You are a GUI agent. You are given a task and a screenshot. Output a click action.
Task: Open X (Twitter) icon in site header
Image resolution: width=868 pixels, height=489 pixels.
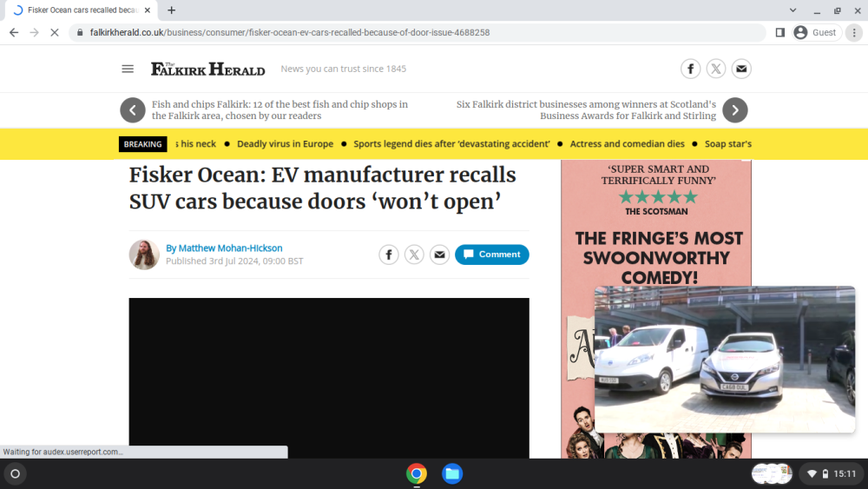716,69
